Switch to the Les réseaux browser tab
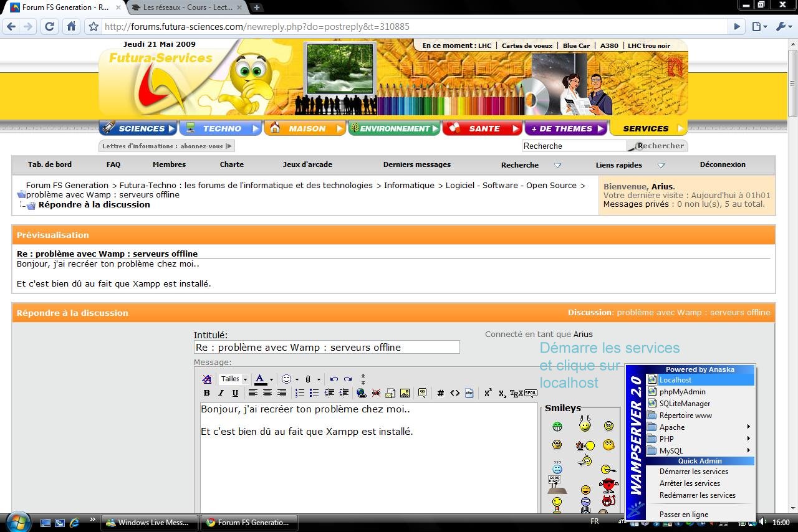Screen dimensions: 798x532 186,7
